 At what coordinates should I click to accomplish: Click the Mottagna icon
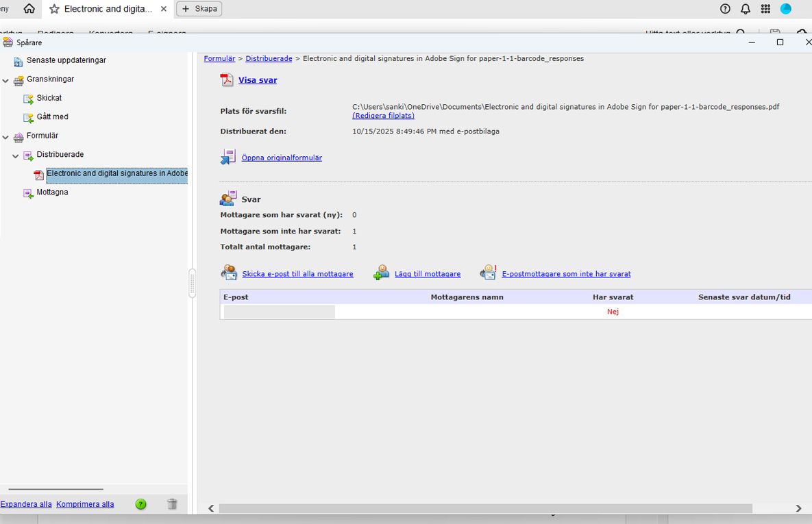coord(29,194)
